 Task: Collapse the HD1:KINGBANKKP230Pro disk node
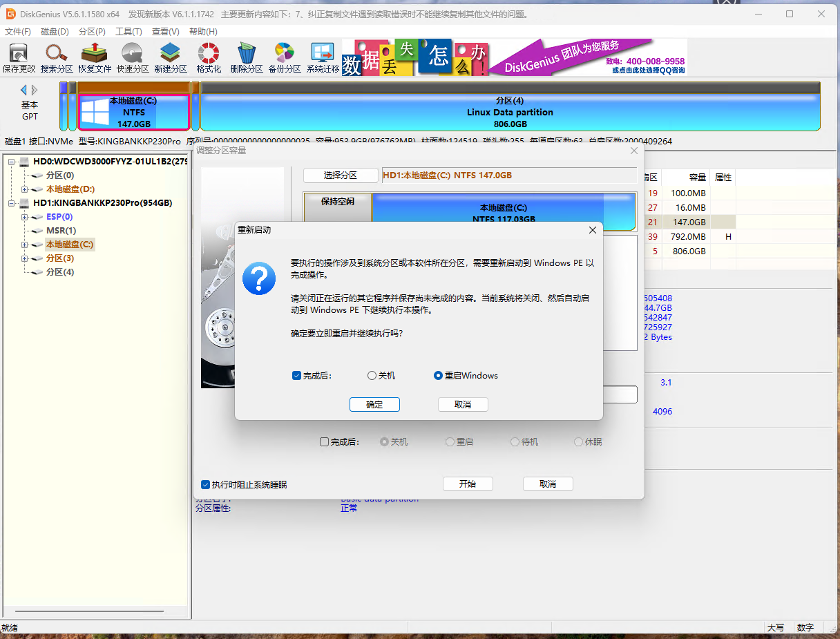(12, 203)
